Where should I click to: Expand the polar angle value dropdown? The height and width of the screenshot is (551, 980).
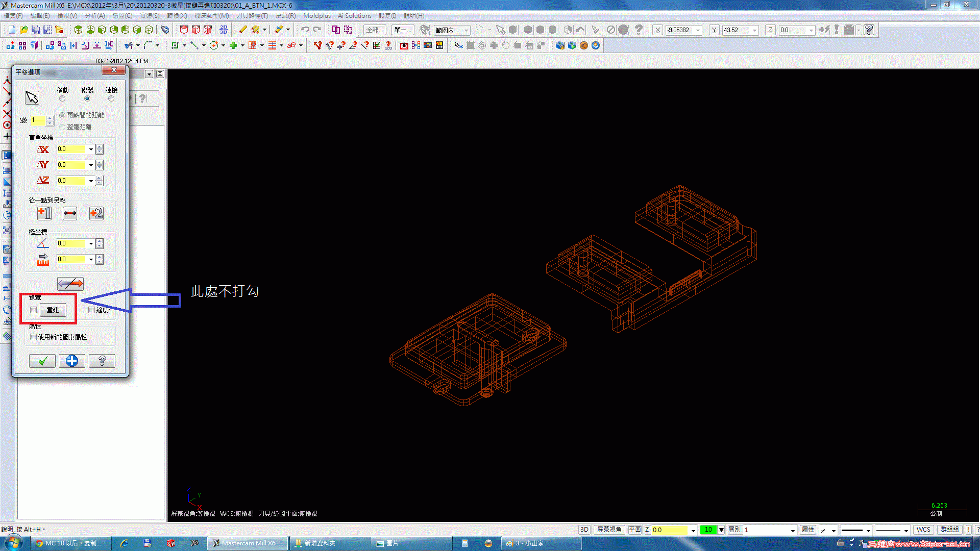pos(91,244)
